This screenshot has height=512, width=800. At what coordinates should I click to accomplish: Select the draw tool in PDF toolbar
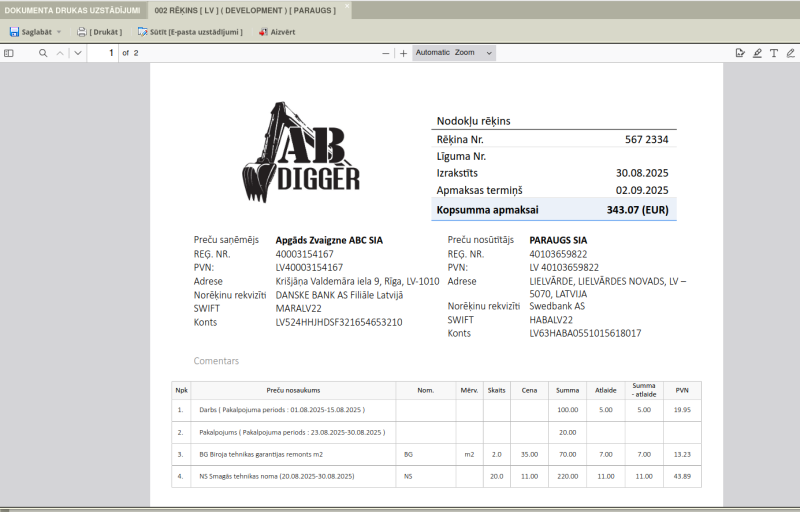(790, 53)
